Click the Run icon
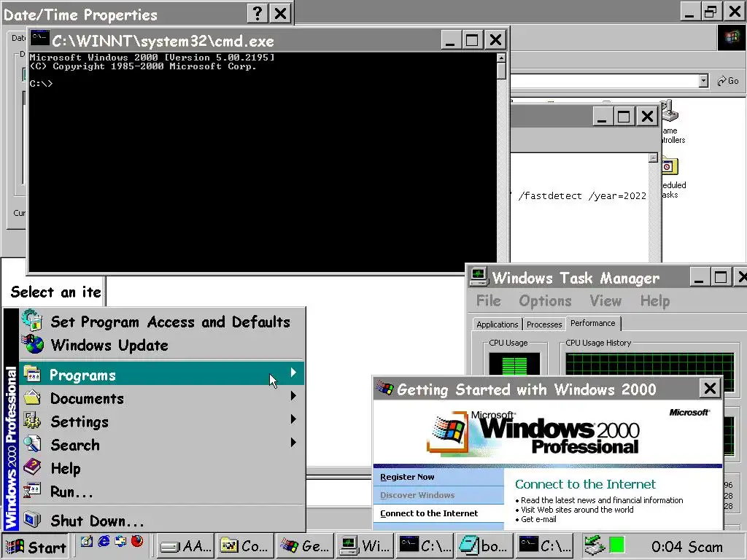Viewport: 747px width, 560px height. 32,490
